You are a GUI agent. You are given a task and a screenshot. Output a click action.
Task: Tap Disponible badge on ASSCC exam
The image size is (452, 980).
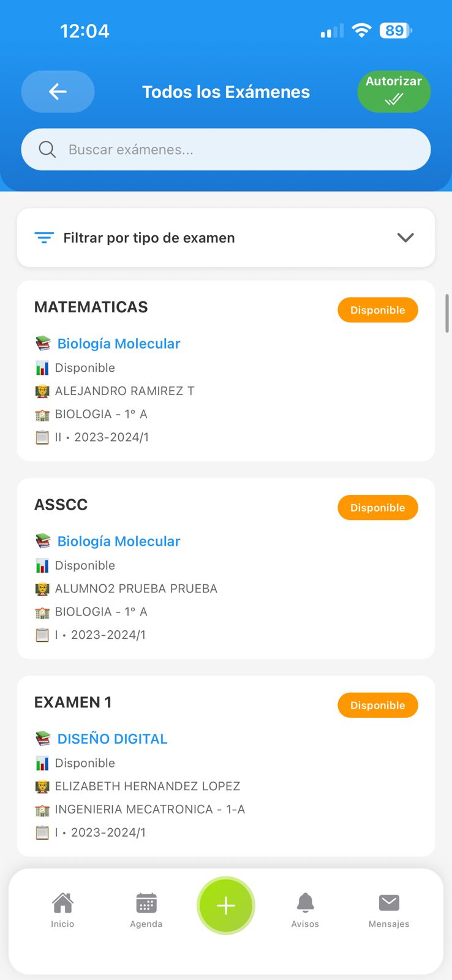pyautogui.click(x=377, y=508)
